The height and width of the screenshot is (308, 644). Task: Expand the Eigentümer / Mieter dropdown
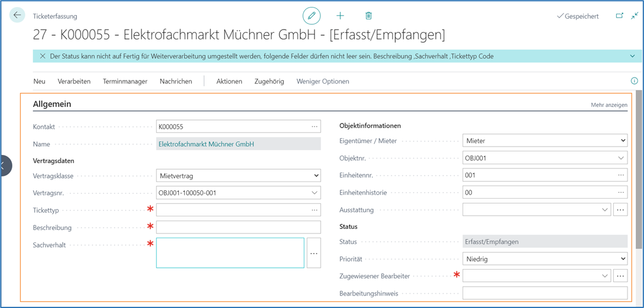544,141
